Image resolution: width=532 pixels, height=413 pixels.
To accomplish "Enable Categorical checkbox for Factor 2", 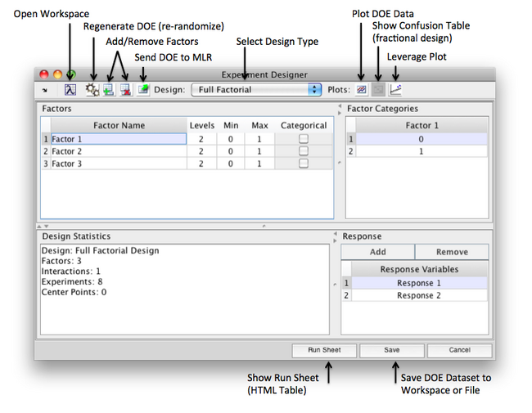I will 304,151.
